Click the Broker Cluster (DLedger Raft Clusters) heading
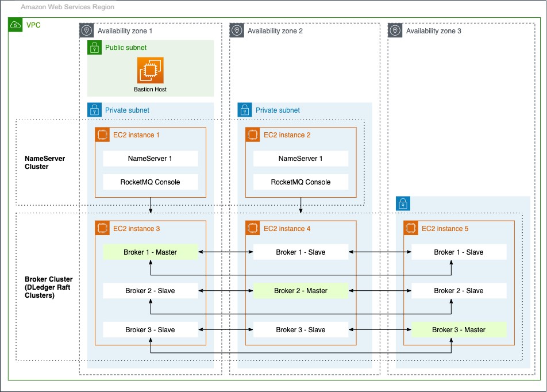547x392 pixels. 48,287
